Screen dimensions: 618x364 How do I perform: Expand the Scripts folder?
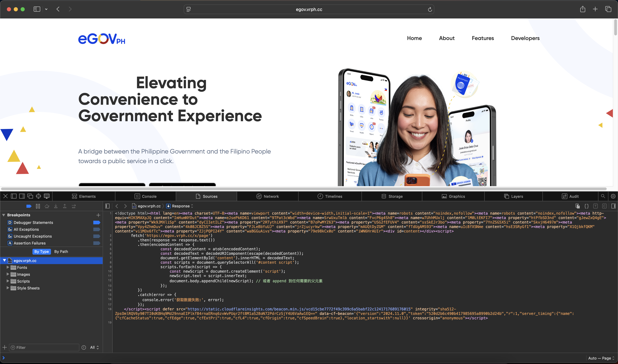pos(8,281)
